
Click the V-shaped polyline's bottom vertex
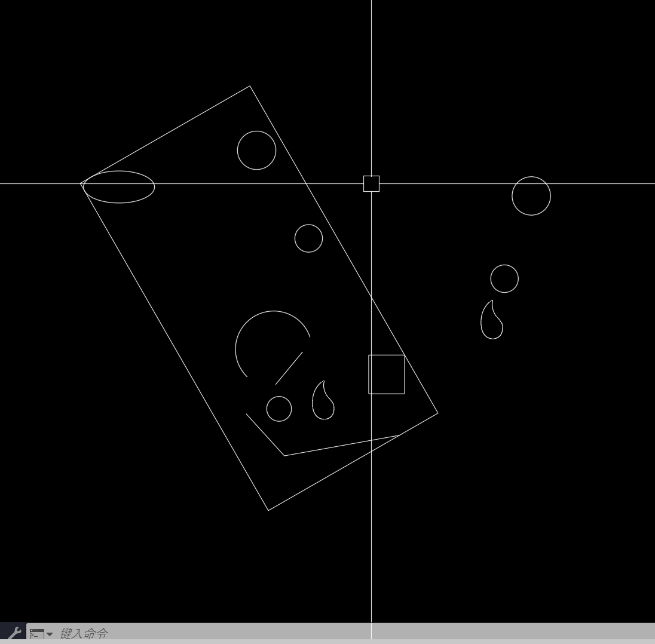click(284, 456)
